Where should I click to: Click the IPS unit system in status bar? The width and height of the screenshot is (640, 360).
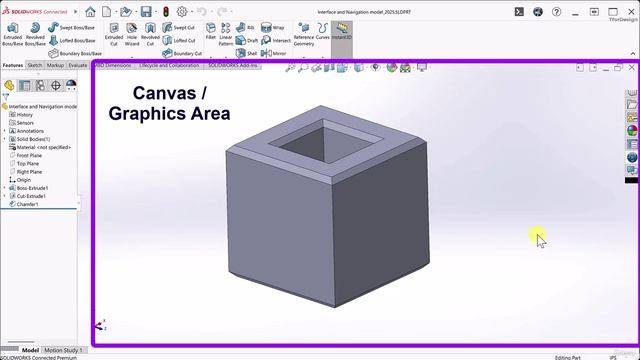coord(613,358)
